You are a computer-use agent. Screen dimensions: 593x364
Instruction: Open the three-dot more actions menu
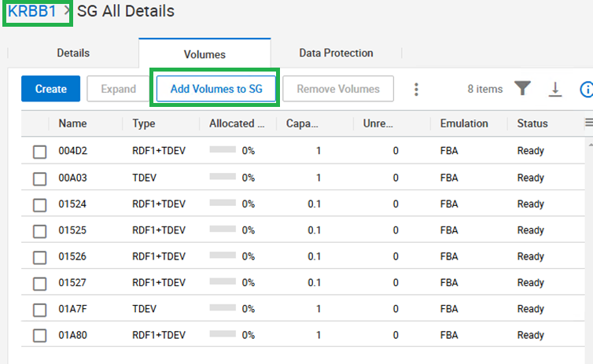(x=416, y=90)
